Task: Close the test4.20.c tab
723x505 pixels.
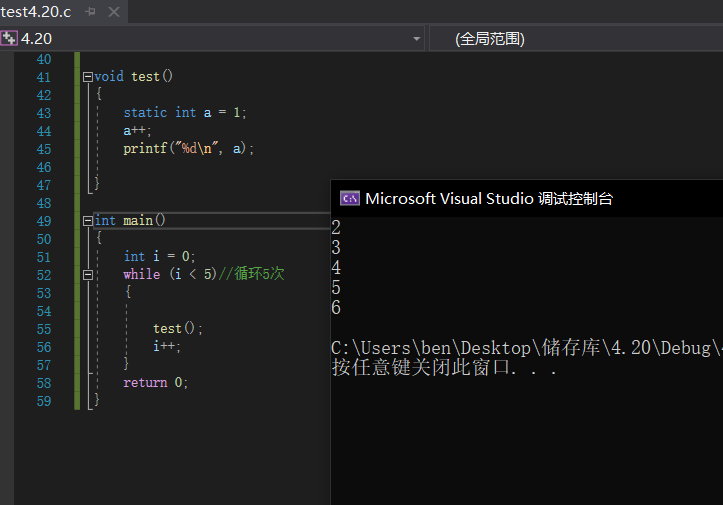Action: 114,12
